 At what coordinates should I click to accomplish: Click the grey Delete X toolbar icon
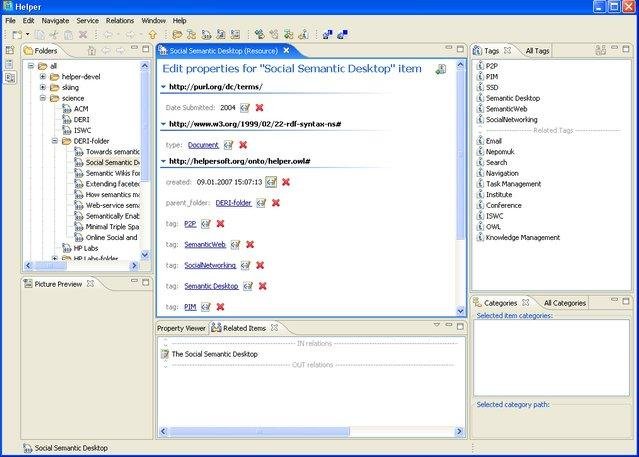(x=83, y=35)
